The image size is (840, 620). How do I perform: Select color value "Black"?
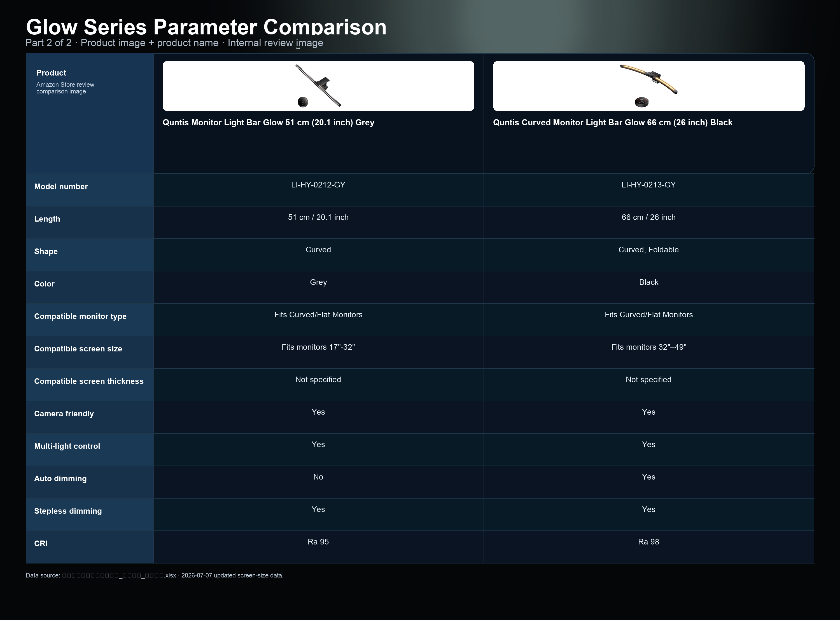click(x=648, y=282)
